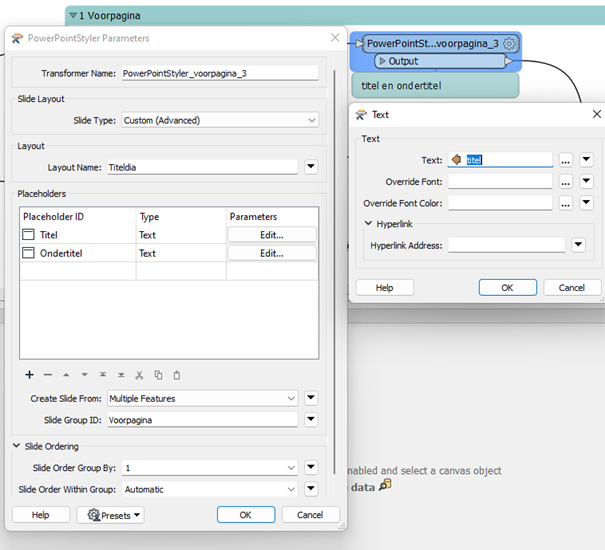Click the Hyperlink Address input field
Viewport: 605px width, 550px height.
[506, 245]
